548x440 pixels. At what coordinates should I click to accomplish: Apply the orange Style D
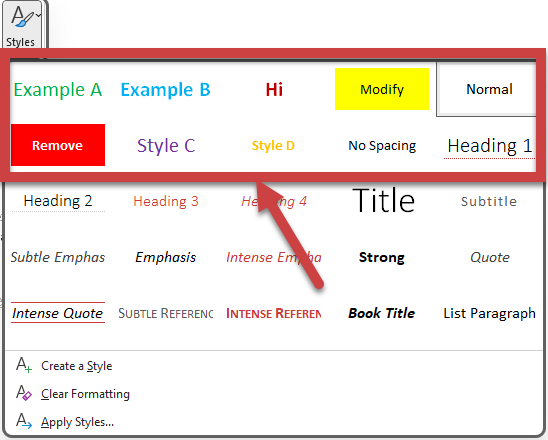coord(273,145)
